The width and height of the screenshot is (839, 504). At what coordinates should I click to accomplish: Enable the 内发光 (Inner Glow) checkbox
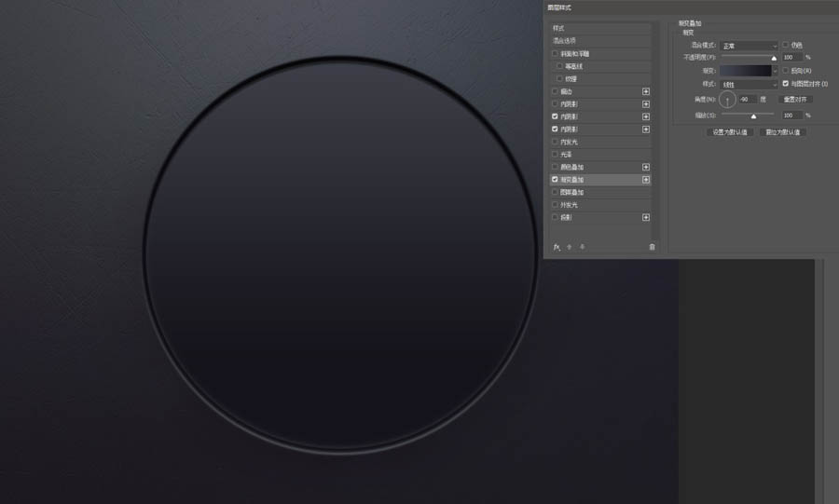tap(555, 142)
